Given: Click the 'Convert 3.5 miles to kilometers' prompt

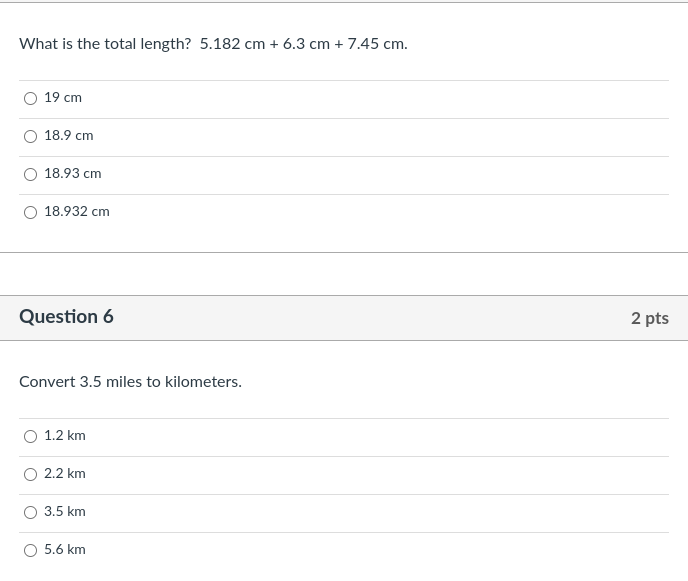Looking at the screenshot, I should (x=130, y=382).
